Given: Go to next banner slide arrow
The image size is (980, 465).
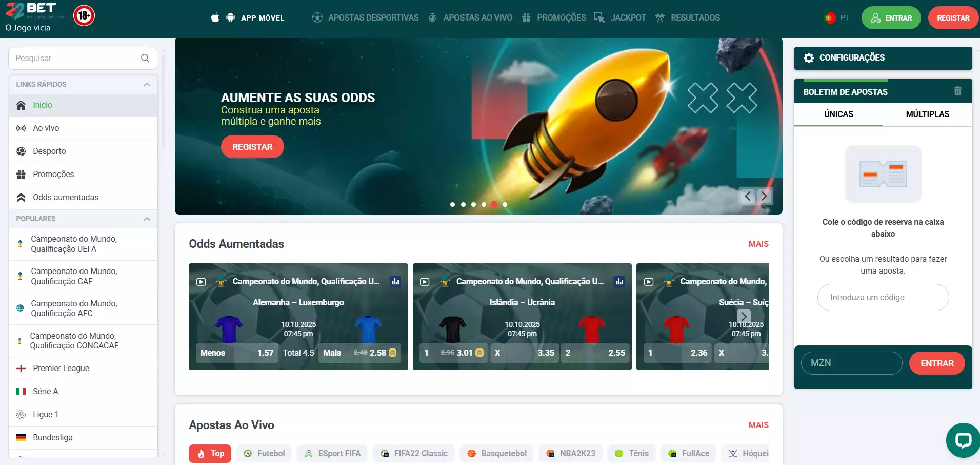Looking at the screenshot, I should point(764,196).
